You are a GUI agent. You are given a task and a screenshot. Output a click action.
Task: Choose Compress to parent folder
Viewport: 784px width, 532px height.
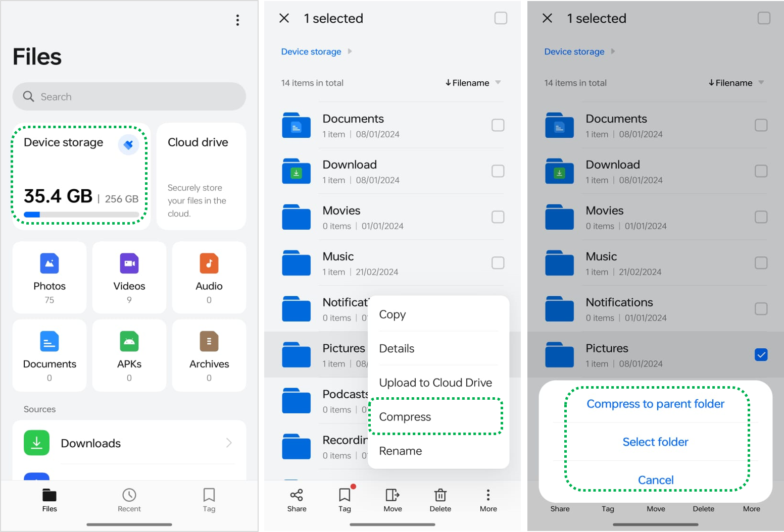tap(655, 404)
